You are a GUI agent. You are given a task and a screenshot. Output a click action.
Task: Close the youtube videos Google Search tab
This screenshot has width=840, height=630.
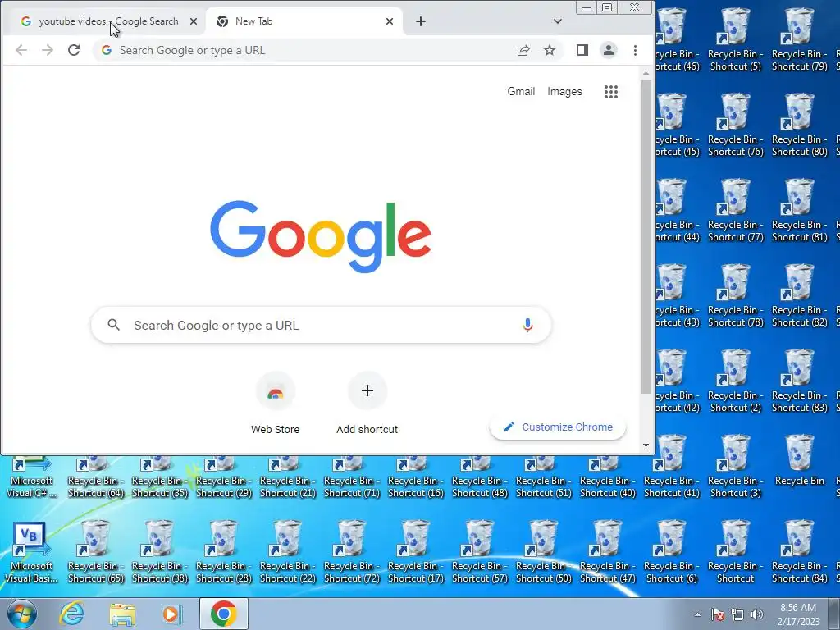194,21
